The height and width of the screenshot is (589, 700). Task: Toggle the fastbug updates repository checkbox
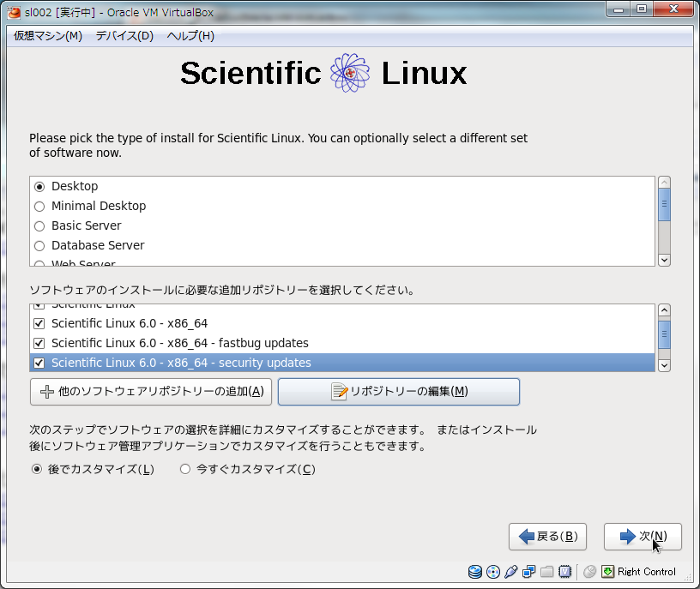(39, 343)
